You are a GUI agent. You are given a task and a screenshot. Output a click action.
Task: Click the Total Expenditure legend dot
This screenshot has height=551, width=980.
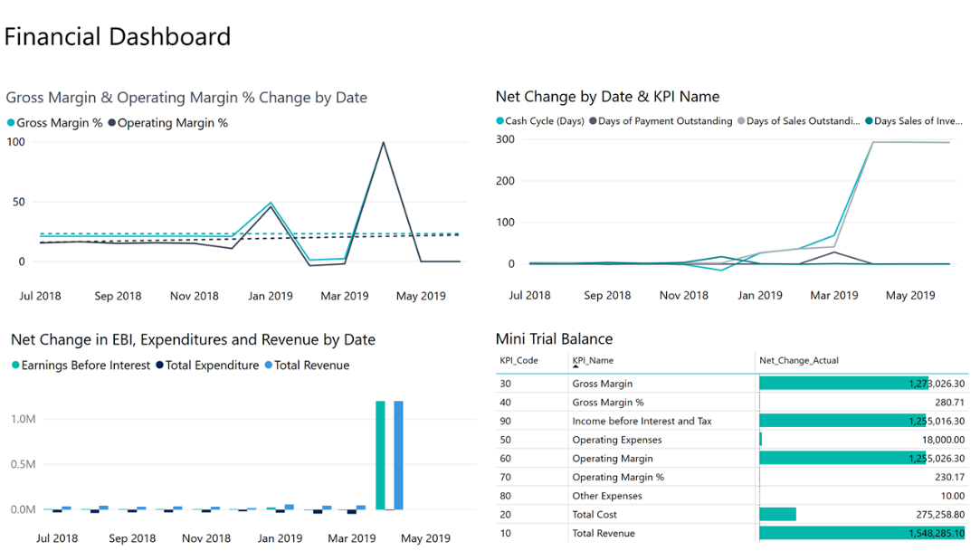[159, 366]
